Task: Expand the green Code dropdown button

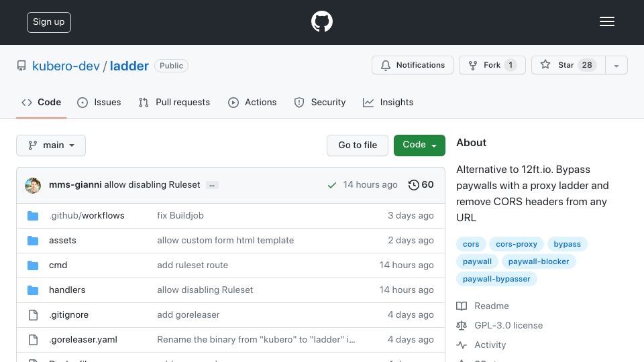Action: point(419,145)
